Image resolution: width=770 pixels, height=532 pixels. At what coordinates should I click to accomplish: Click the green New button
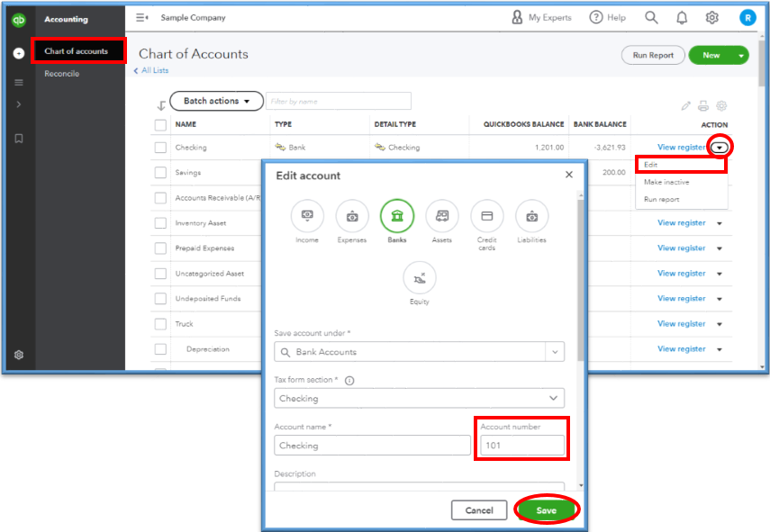711,56
